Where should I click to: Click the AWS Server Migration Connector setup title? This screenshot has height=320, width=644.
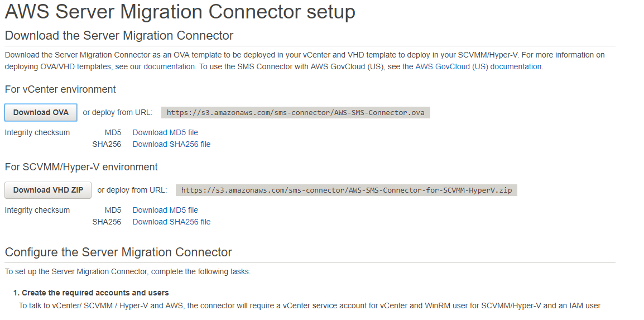coord(180,12)
